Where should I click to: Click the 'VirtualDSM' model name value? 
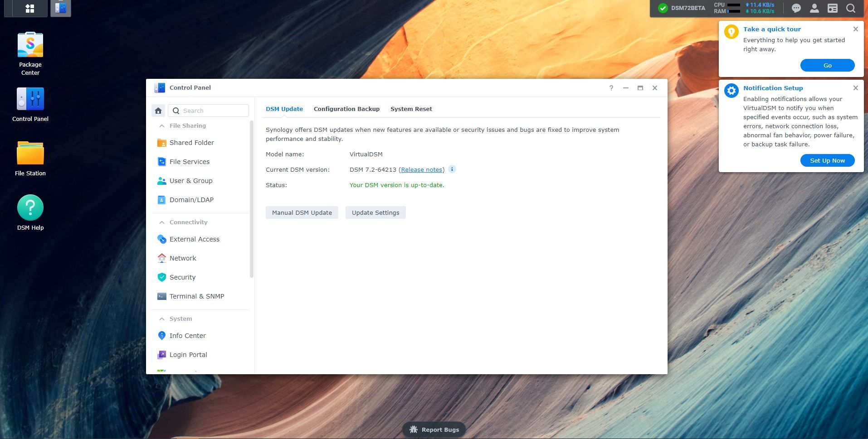366,154
